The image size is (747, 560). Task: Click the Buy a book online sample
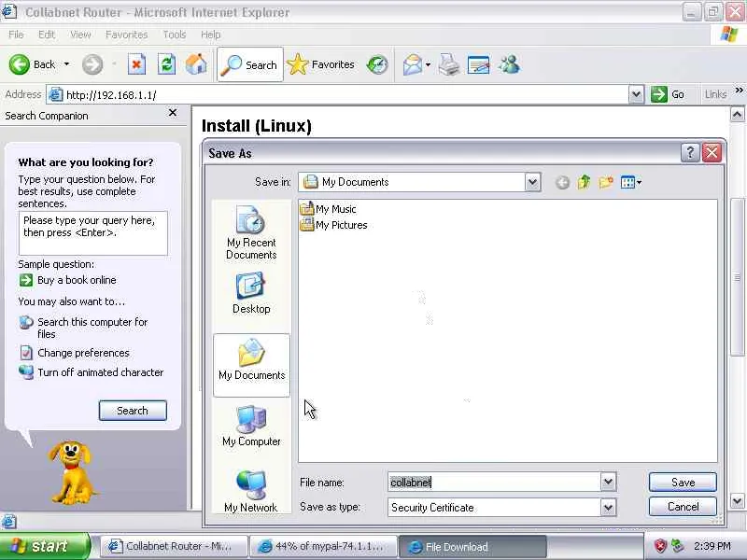point(77,280)
